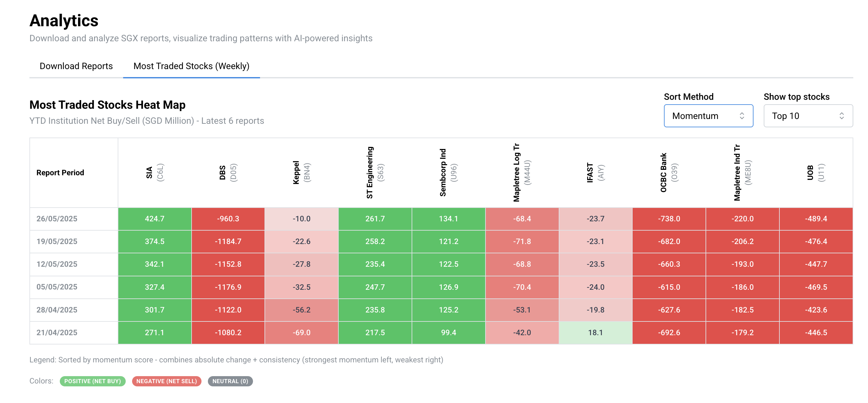Click the Analytics page title
The width and height of the screenshot is (868, 403).
[64, 20]
